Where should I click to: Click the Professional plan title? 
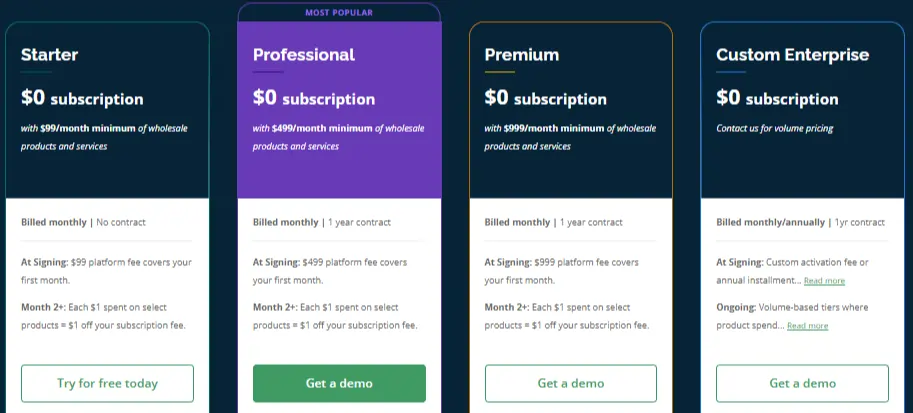click(303, 55)
